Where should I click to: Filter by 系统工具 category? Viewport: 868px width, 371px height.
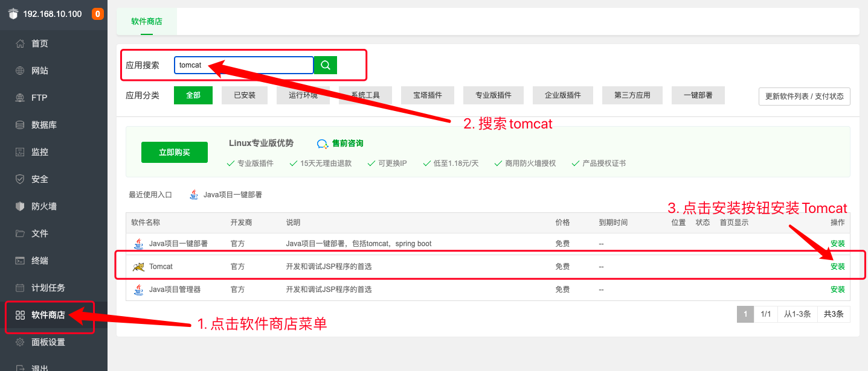365,95
